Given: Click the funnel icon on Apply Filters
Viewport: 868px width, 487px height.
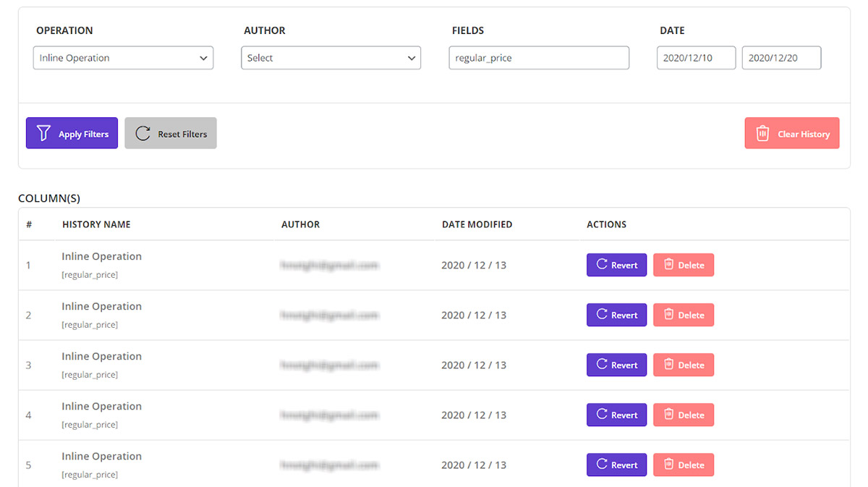Looking at the screenshot, I should [x=43, y=134].
